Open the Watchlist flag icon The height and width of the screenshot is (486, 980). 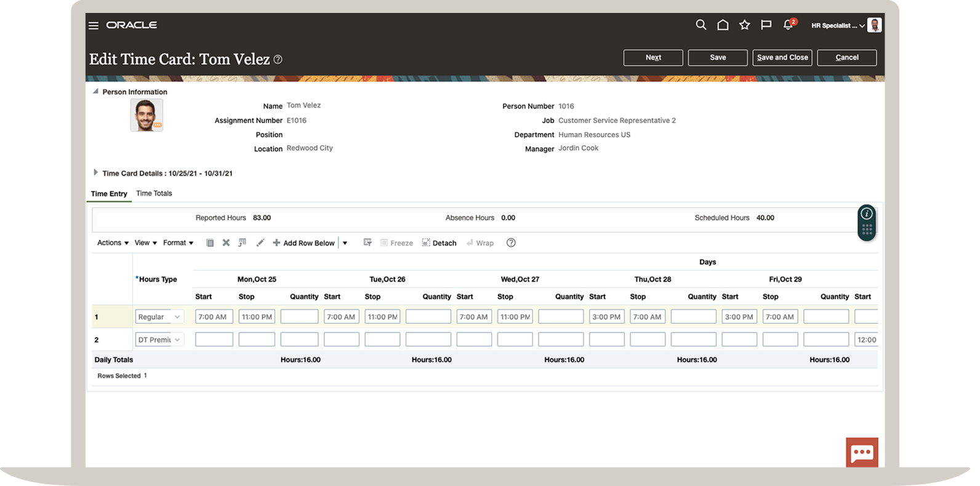pyautogui.click(x=766, y=25)
